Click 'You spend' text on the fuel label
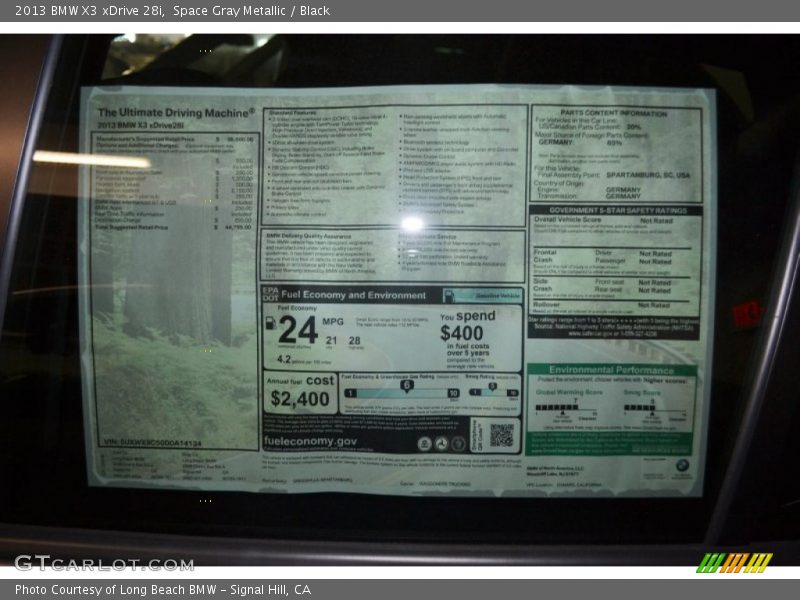Screen dimensions: 800x600 coord(467,316)
